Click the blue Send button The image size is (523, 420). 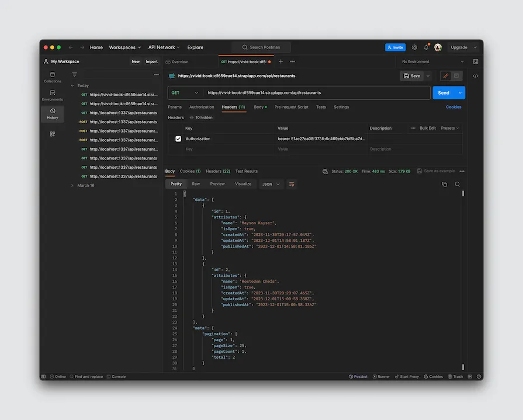[x=444, y=92]
